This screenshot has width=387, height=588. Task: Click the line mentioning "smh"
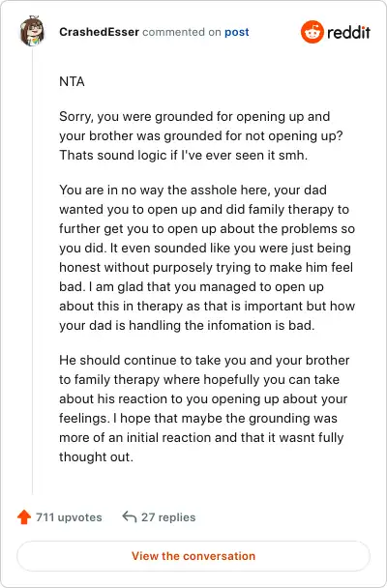pyautogui.click(x=184, y=155)
